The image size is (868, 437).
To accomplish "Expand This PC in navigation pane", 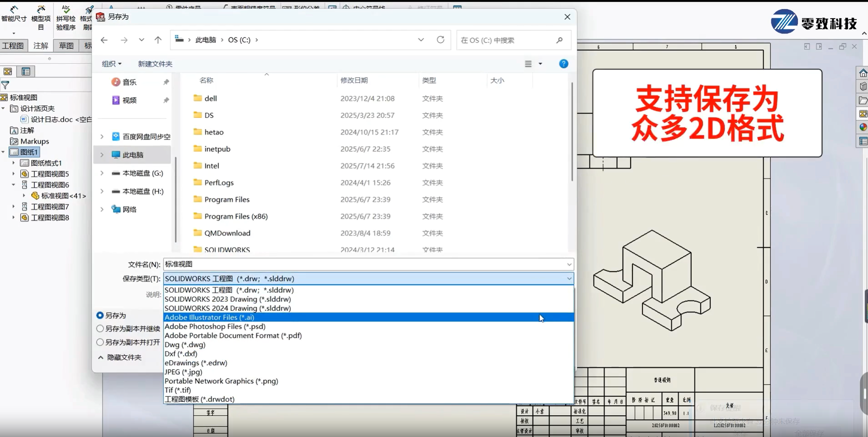I will pos(102,155).
